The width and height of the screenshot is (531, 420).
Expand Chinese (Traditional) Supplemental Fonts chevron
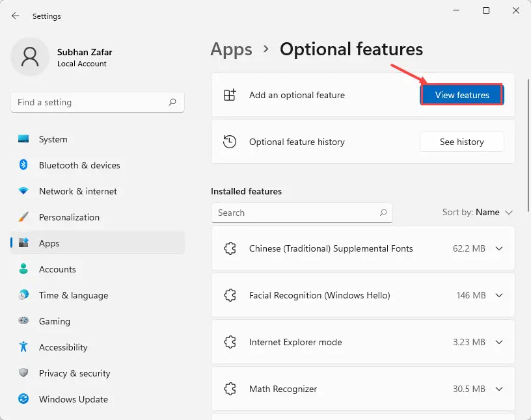[499, 248]
